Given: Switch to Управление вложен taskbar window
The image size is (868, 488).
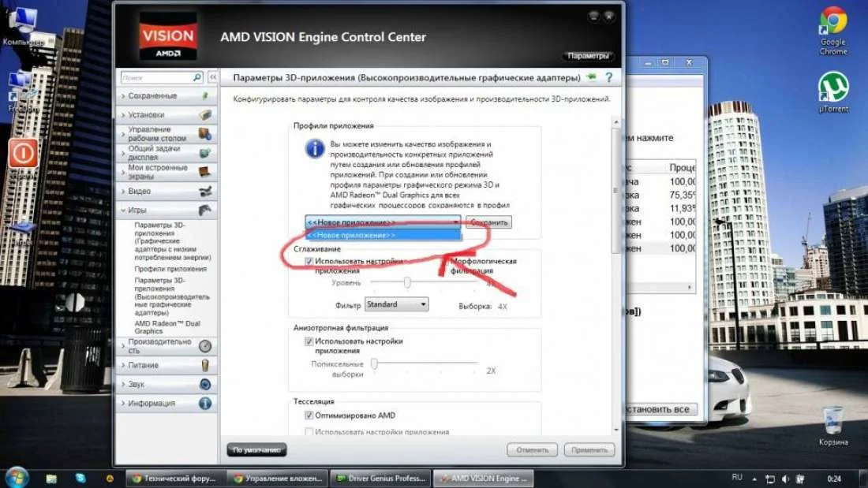Looking at the screenshot, I should (277, 479).
